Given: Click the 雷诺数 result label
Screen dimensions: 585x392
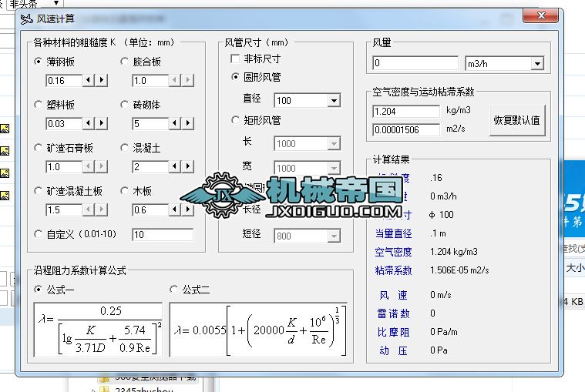Looking at the screenshot, I should [393, 313].
